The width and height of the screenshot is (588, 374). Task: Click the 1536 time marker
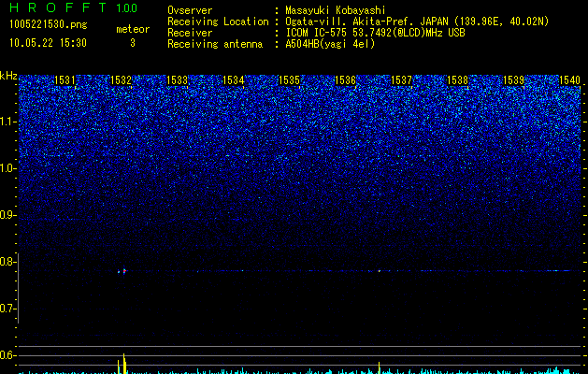point(345,80)
